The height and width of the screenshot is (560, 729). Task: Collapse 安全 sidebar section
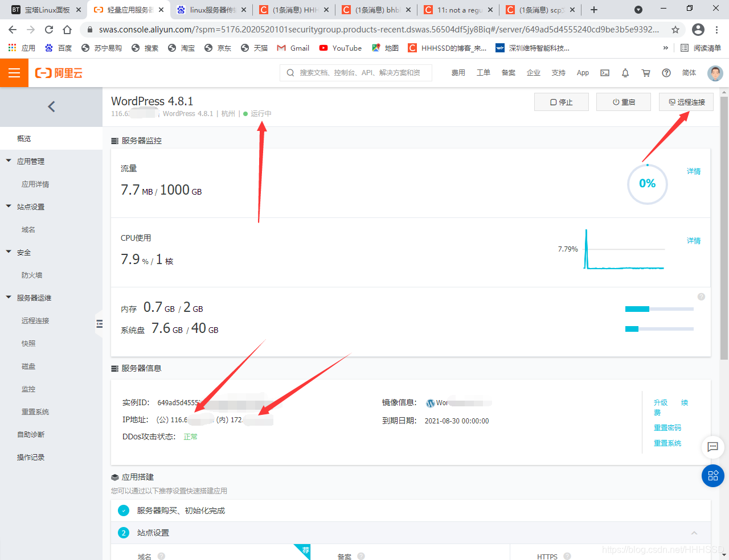(x=9, y=252)
